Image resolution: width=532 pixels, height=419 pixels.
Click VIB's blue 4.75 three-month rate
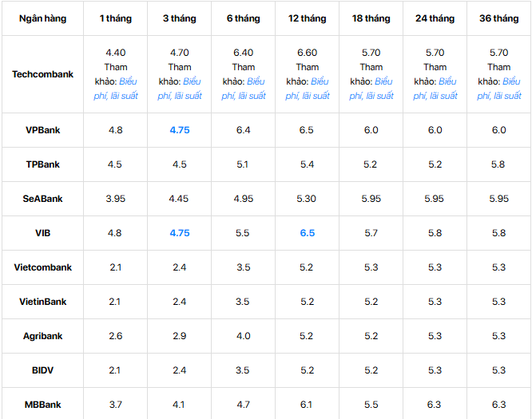point(180,233)
